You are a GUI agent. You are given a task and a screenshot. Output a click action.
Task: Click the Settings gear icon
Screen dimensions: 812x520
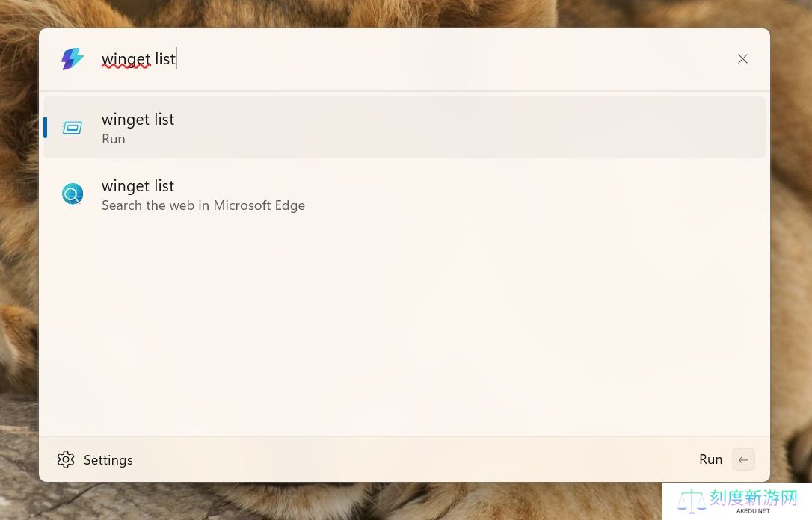[x=66, y=459]
